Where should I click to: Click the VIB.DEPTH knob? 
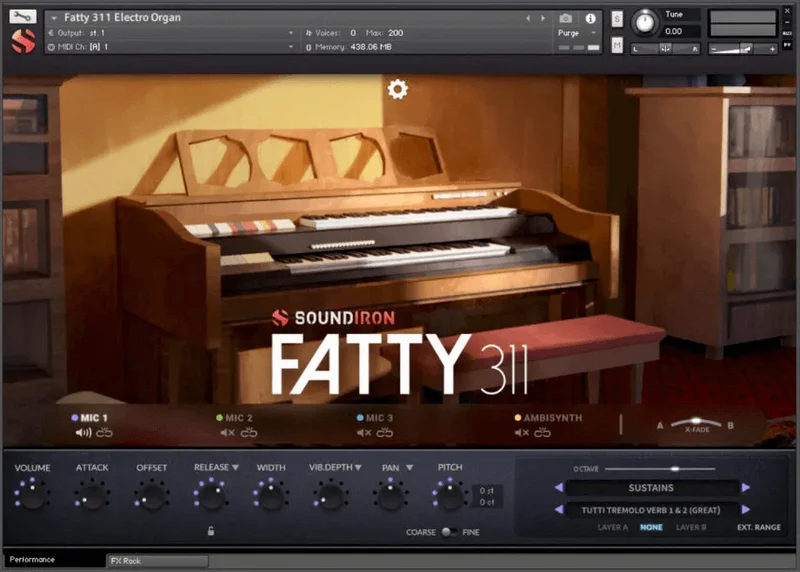click(331, 495)
